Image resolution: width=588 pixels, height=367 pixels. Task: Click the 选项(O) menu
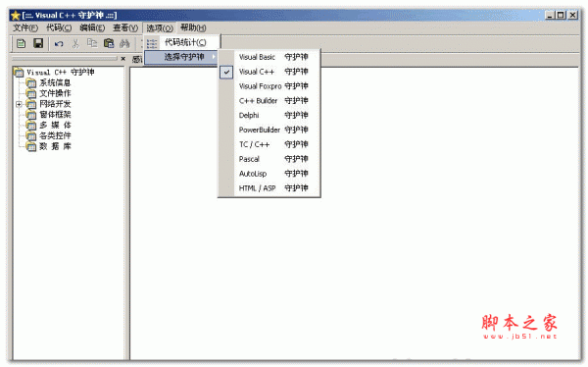[x=160, y=27]
